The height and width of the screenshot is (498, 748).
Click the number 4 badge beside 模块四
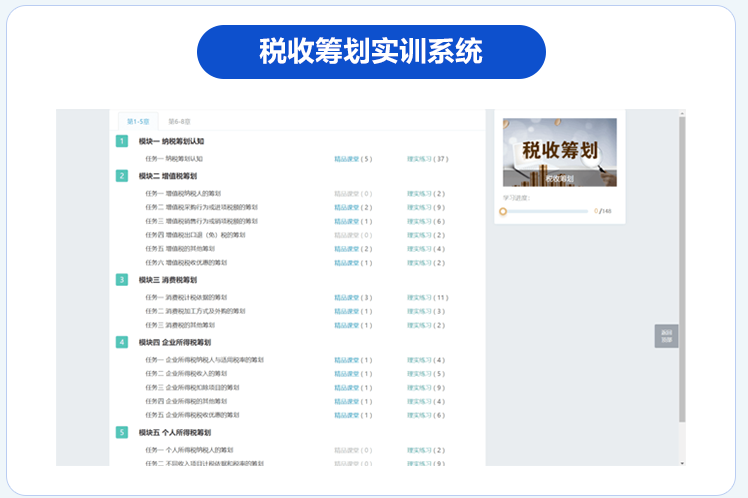click(x=122, y=342)
